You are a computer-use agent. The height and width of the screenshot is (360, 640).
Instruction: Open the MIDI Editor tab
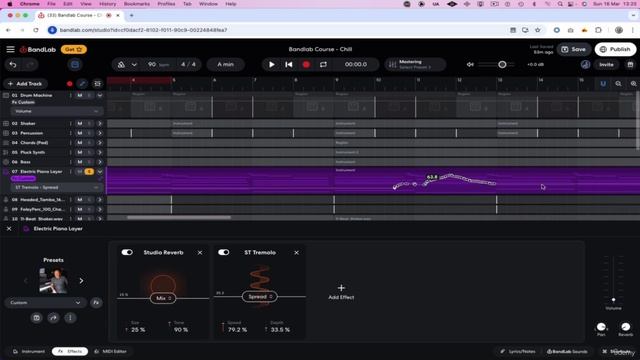tap(111, 351)
